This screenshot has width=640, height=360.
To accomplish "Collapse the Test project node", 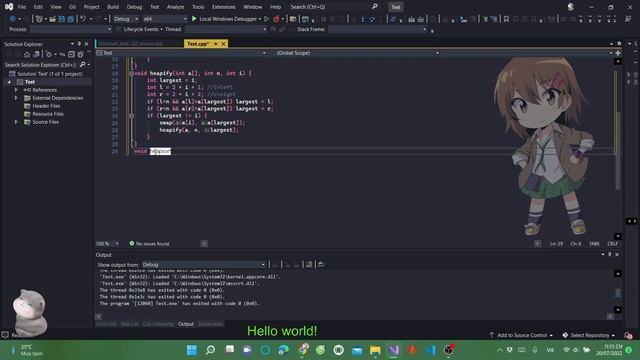I will coord(9,82).
